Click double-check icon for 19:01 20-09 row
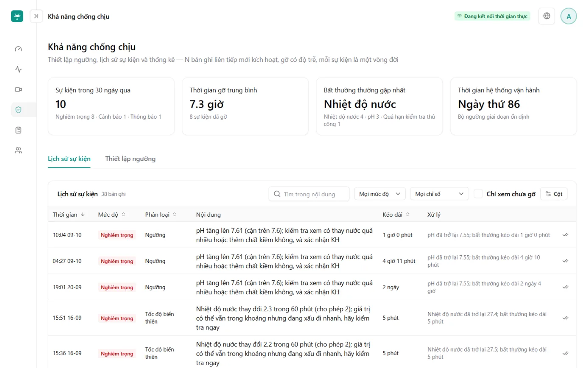Screen dimensions: 588x368 (x=565, y=287)
